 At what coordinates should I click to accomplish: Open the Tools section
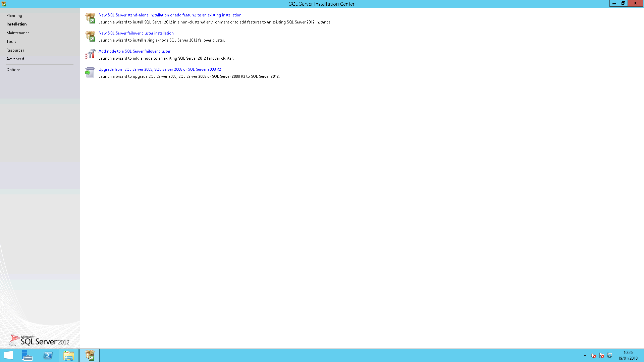pyautogui.click(x=11, y=42)
